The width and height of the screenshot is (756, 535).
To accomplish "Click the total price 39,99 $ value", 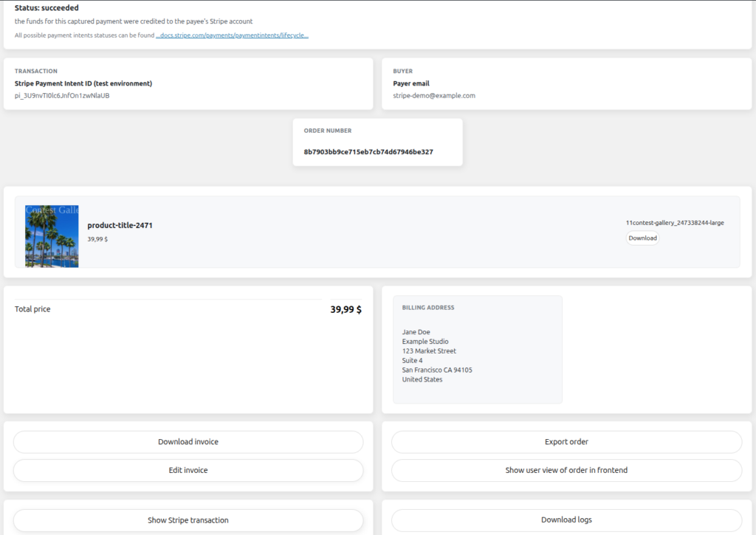I will click(x=346, y=309).
